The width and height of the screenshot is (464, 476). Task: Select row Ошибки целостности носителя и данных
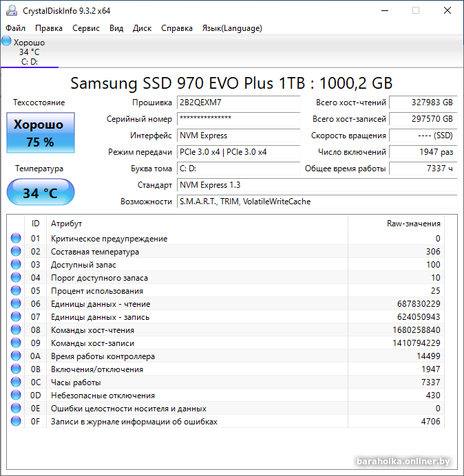[x=226, y=408]
